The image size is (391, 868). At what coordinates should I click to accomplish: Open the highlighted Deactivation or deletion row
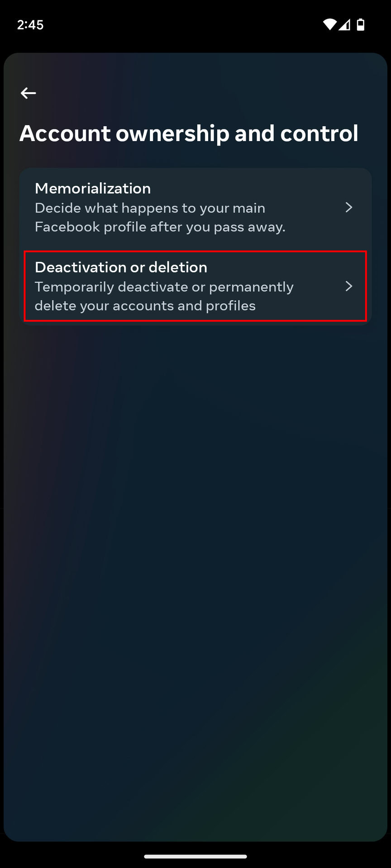pyautogui.click(x=181, y=286)
